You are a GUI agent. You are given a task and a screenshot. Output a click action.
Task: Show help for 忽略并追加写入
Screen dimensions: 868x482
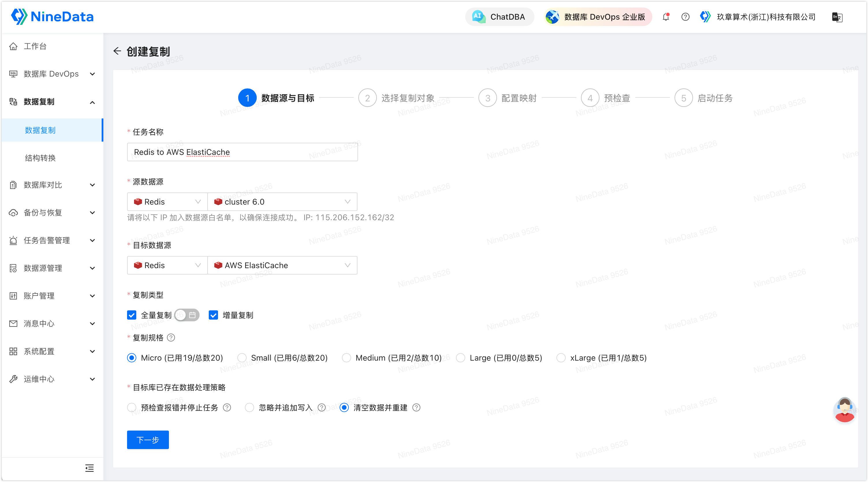coord(322,407)
